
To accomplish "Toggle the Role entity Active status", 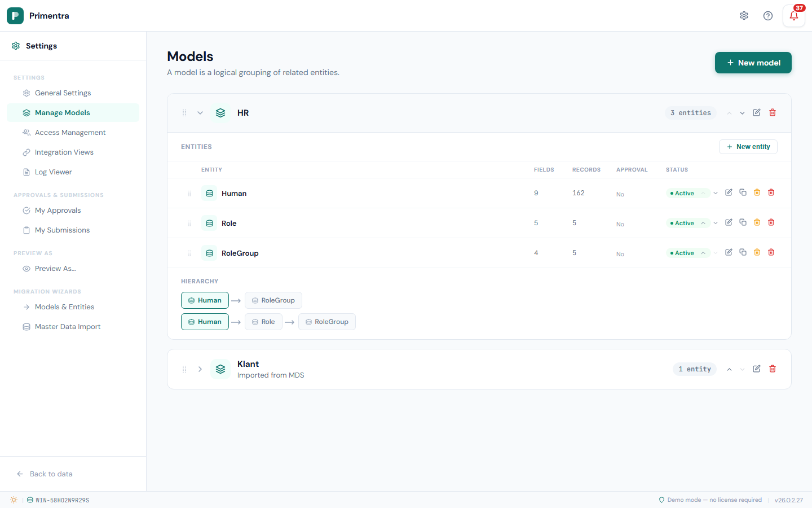I will [x=703, y=222].
